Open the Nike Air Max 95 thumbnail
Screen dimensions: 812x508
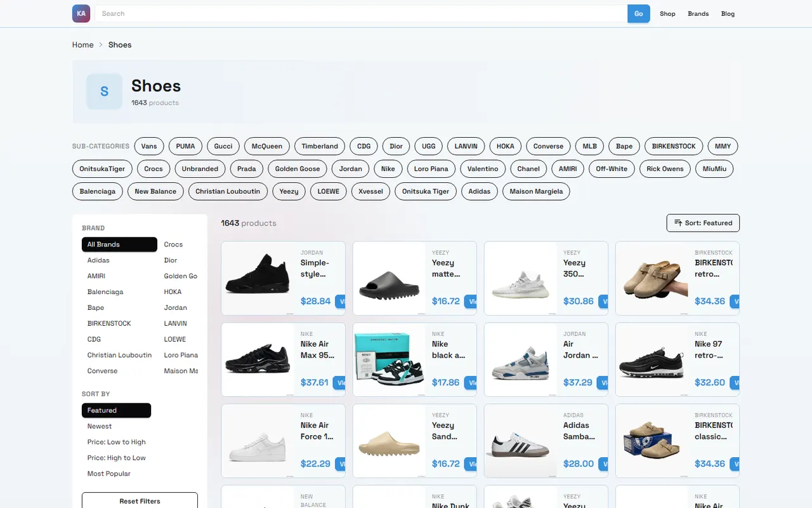click(x=258, y=359)
